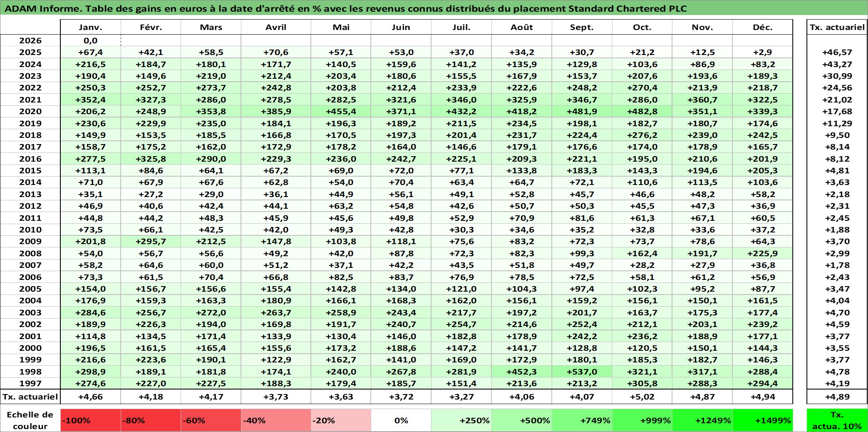The height and width of the screenshot is (432, 868).
Task: Click the 2026 January cell "0,0"
Action: pyautogui.click(x=91, y=40)
